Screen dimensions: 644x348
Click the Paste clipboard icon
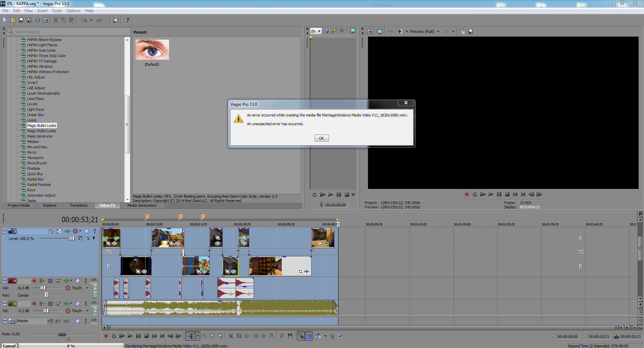click(x=72, y=20)
